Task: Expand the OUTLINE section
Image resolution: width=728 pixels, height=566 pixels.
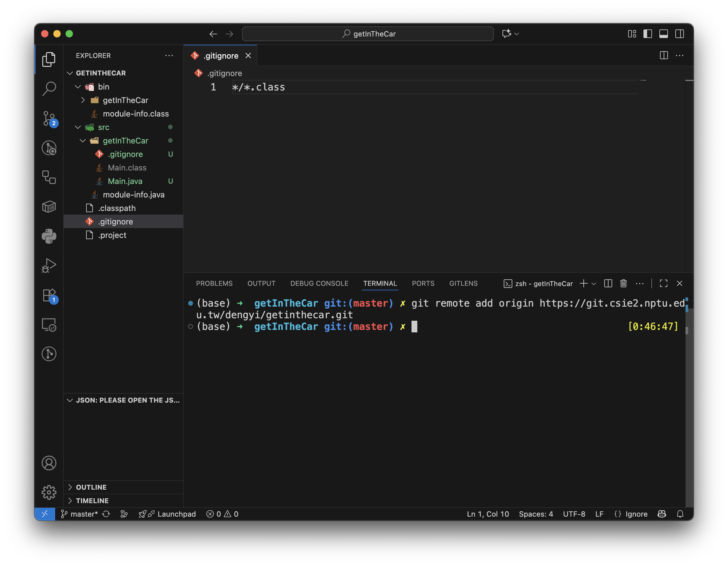Action: [91, 487]
